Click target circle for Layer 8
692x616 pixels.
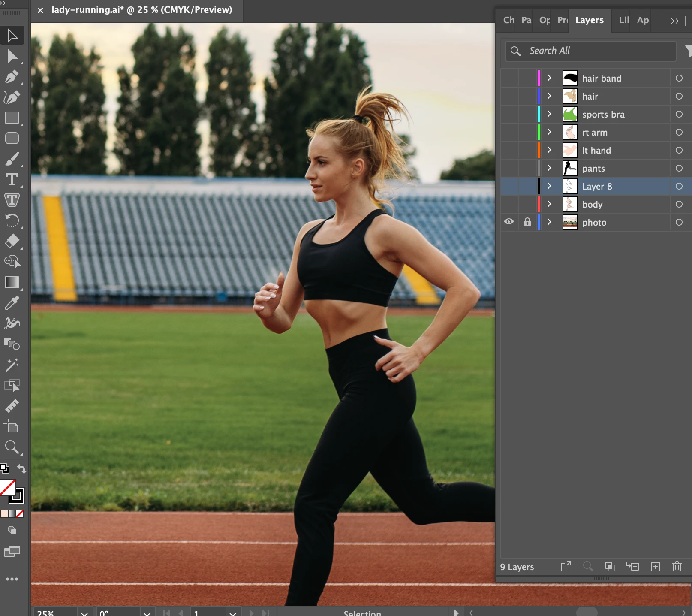pos(679,186)
